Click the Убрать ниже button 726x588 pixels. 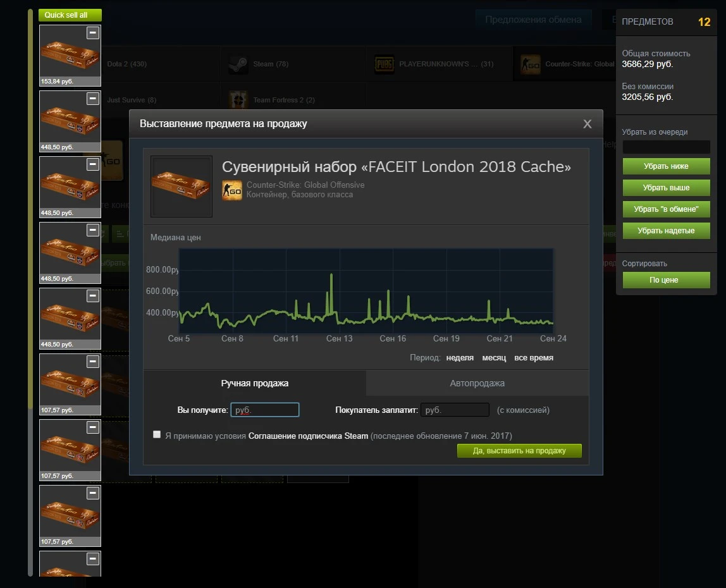point(667,166)
